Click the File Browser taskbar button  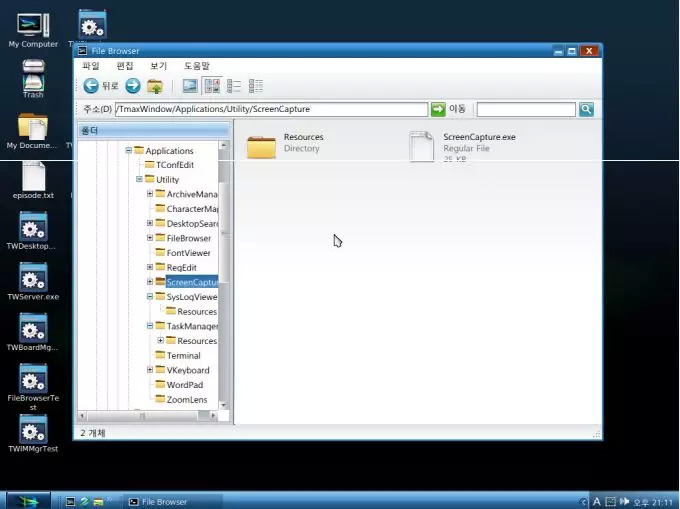164,501
